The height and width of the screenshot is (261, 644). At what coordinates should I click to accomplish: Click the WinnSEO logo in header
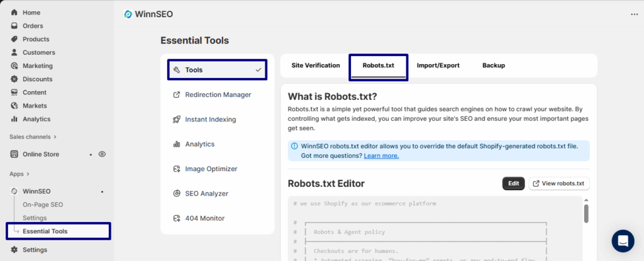pos(128,14)
